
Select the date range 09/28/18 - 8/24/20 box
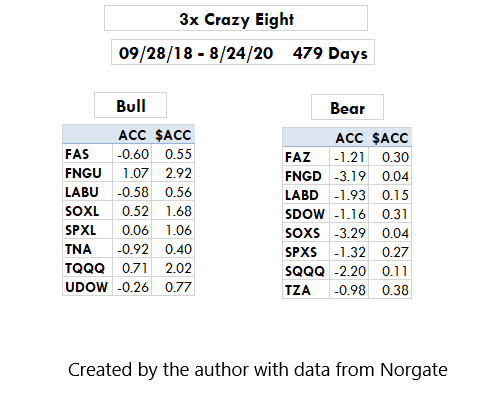(243, 52)
